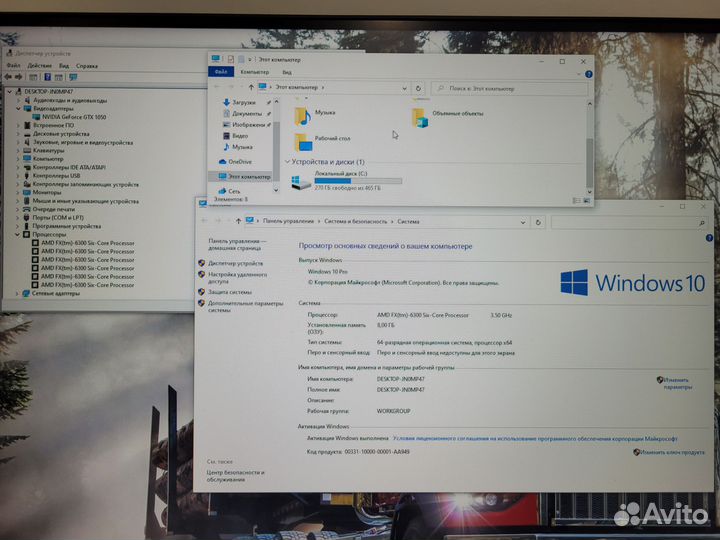This screenshot has height=540, width=720.
Task: Open Explorer address bar history dropdown
Action: click(404, 88)
